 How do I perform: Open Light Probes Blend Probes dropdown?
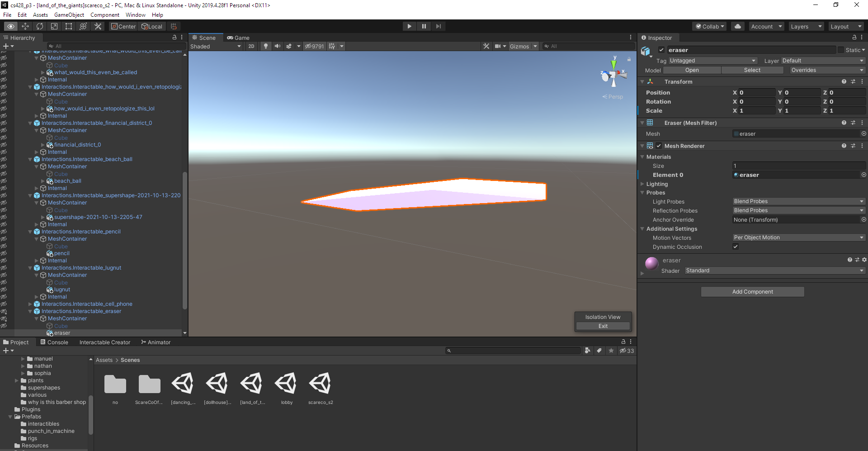tap(798, 201)
